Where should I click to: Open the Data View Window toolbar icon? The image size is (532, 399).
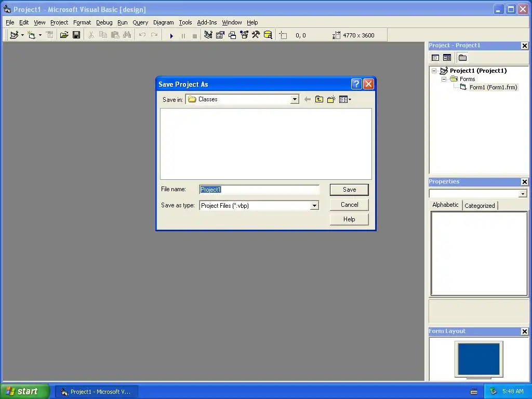coord(268,35)
